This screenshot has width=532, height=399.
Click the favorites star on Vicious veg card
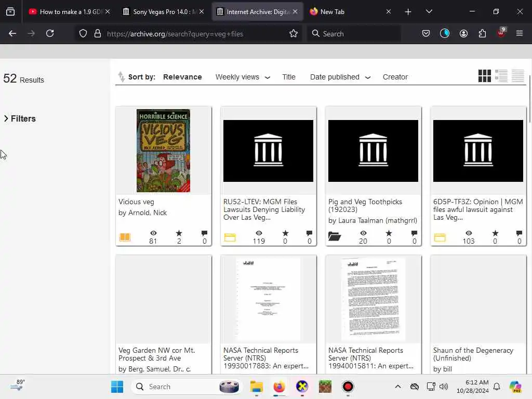coord(179,233)
